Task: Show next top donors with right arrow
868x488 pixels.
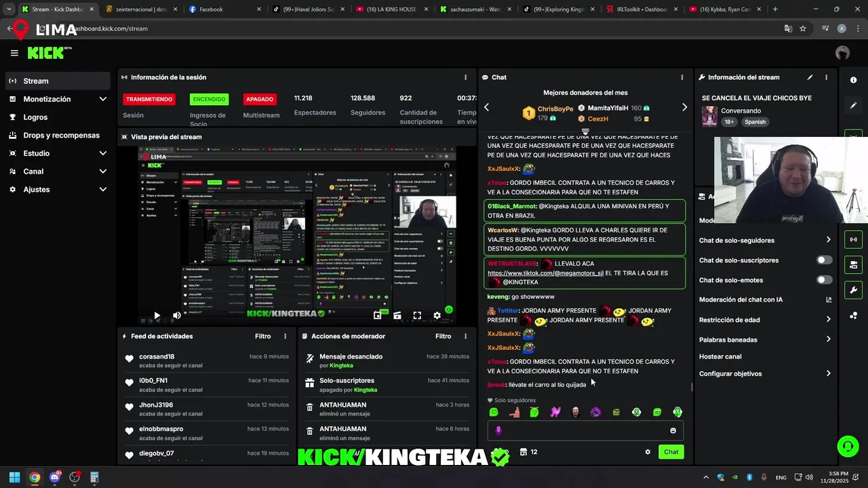Action: click(684, 107)
